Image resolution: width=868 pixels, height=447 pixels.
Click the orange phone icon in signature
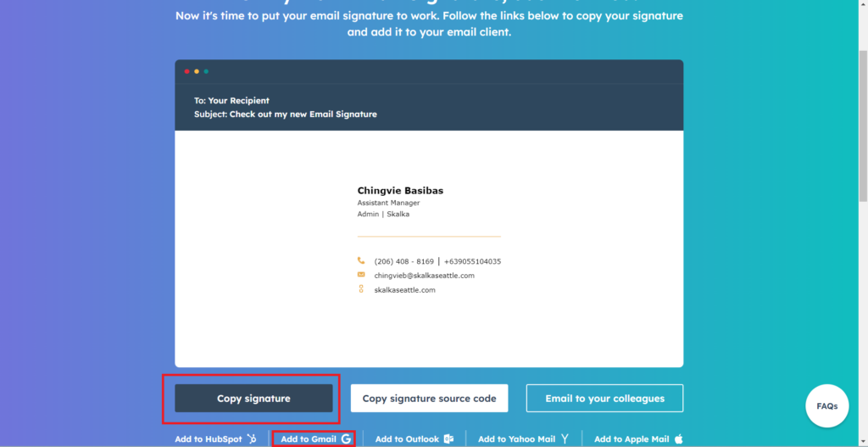point(361,260)
